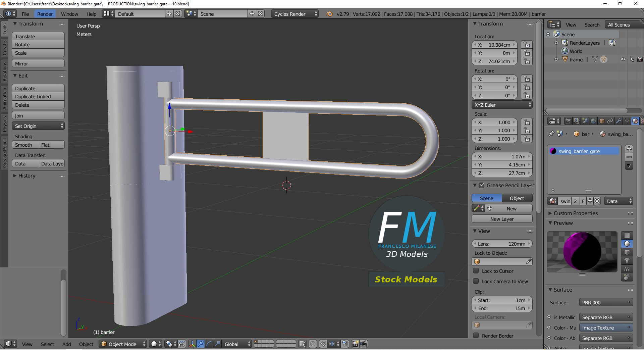Viewport: 644px width, 350px height.
Task: Enable the Lock to Cursor checkbox
Action: (x=476, y=271)
